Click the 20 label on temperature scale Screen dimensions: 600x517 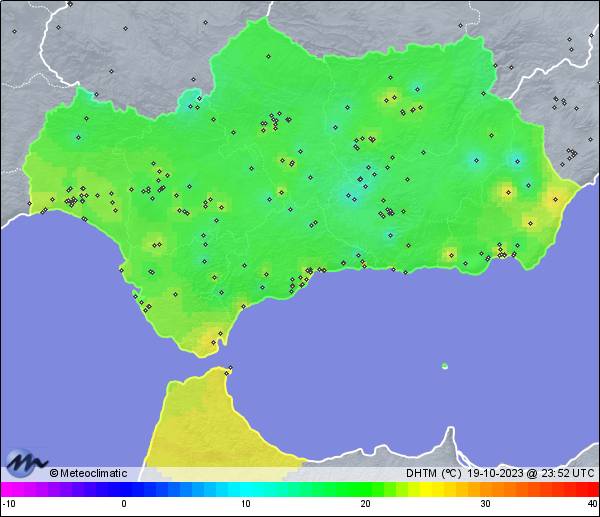[x=365, y=504]
